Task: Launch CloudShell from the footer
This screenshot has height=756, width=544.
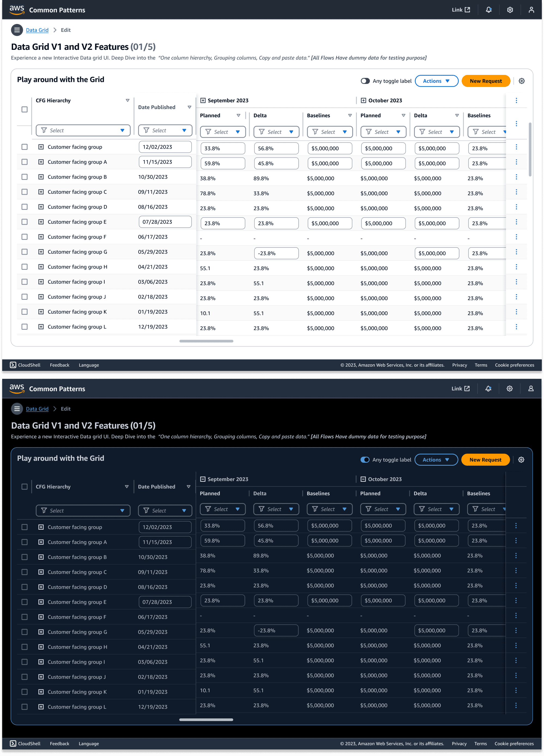Action: [x=25, y=365]
